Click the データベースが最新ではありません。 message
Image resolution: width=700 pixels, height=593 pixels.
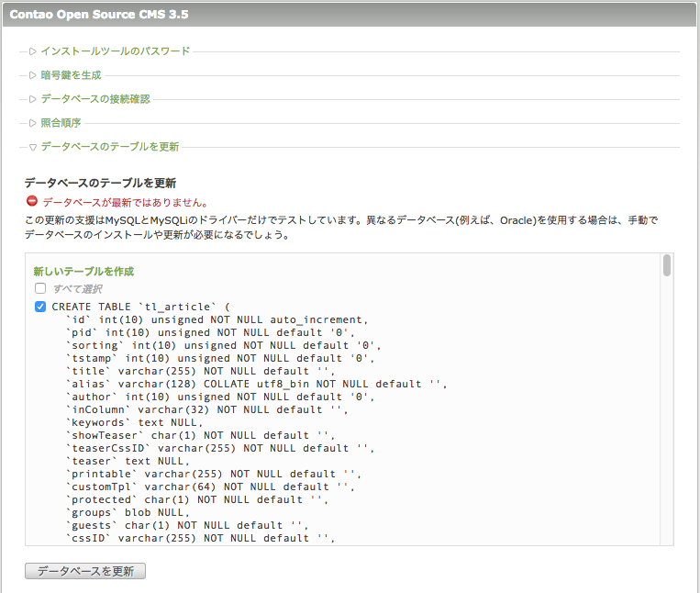(126, 203)
